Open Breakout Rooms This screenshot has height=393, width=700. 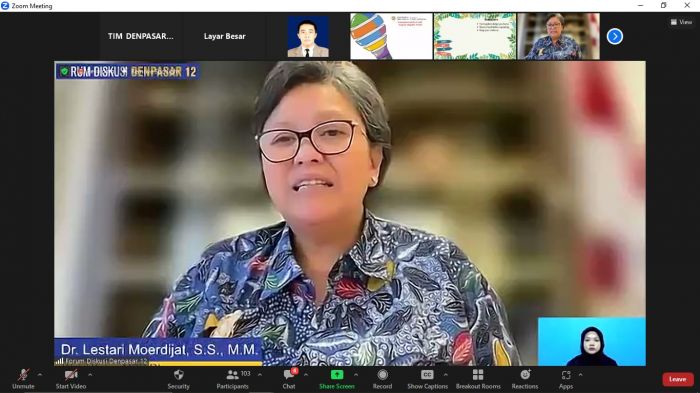point(478,379)
